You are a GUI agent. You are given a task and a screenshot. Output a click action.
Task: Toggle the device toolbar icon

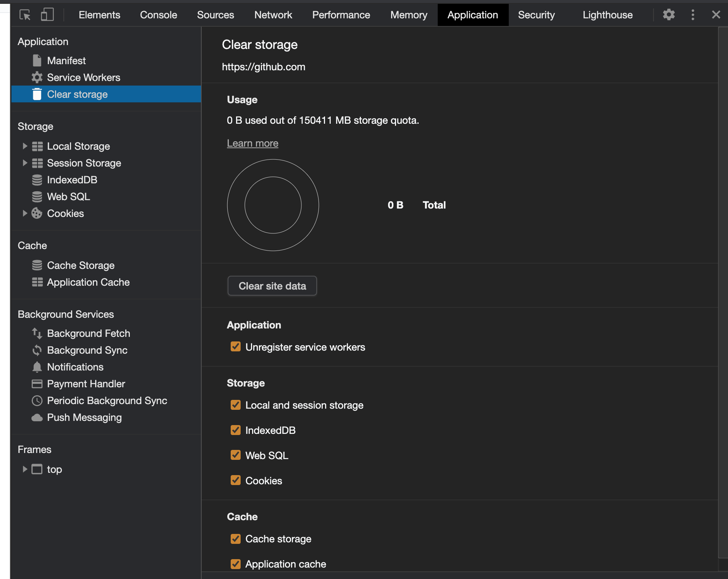(x=47, y=15)
